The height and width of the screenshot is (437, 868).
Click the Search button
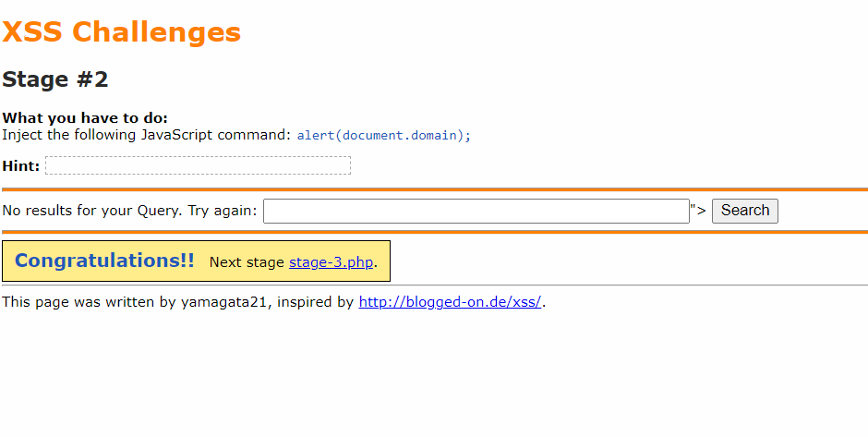[x=744, y=211]
